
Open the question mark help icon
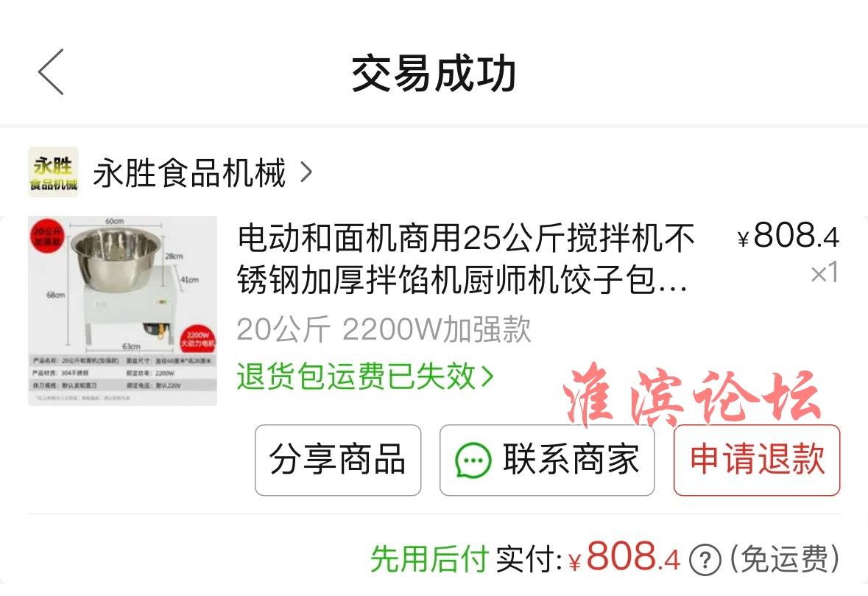tap(705, 559)
